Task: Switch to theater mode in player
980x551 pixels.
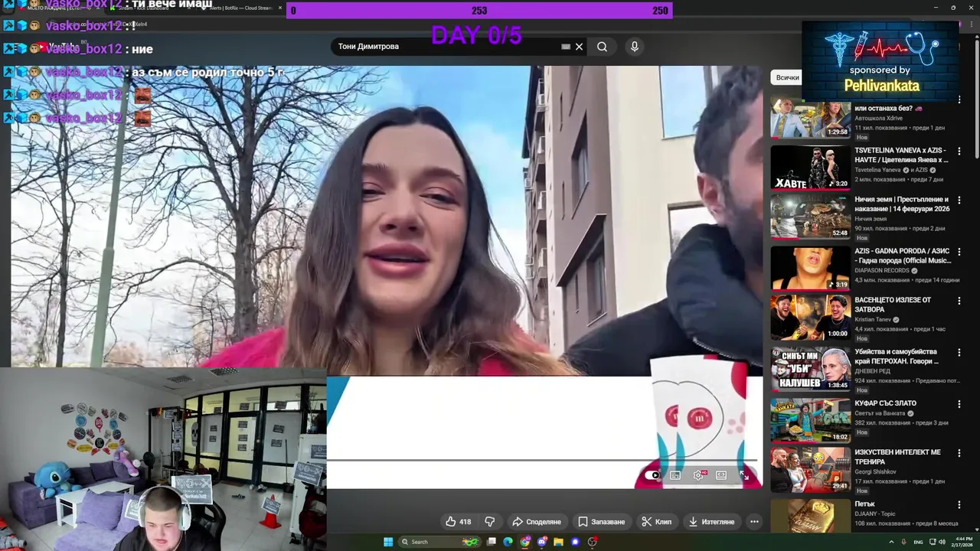Action: (721, 475)
